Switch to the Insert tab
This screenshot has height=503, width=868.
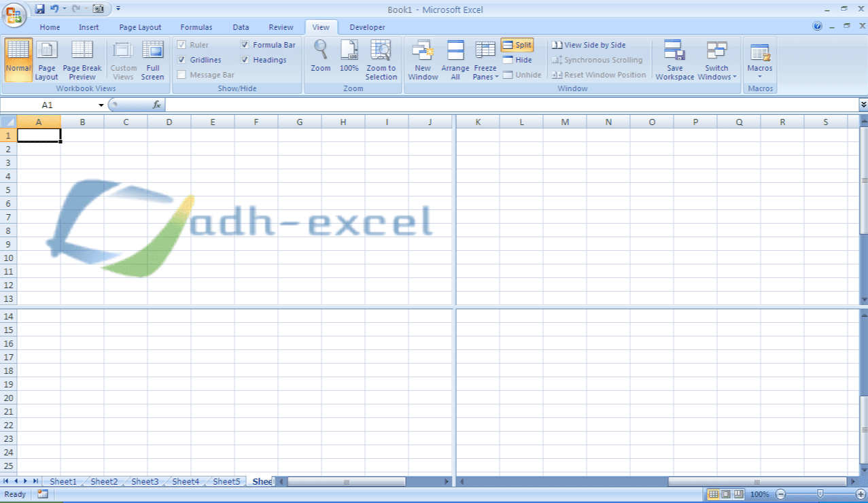[89, 27]
